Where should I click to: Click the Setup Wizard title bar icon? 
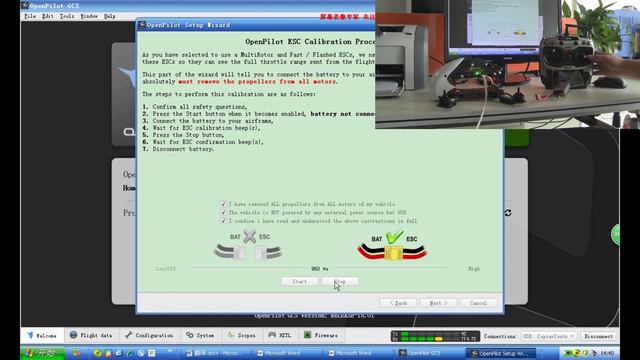142,25
